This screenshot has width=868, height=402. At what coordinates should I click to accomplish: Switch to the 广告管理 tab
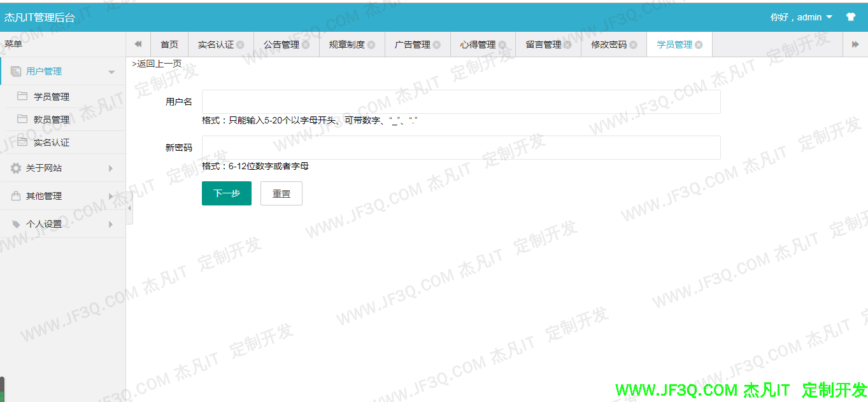click(x=412, y=45)
